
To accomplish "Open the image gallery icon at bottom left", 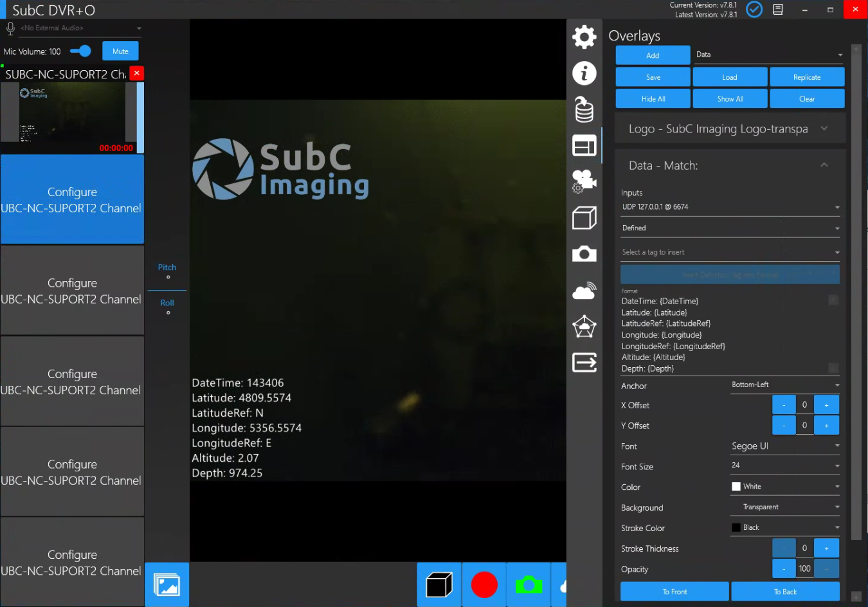I will coord(167,585).
